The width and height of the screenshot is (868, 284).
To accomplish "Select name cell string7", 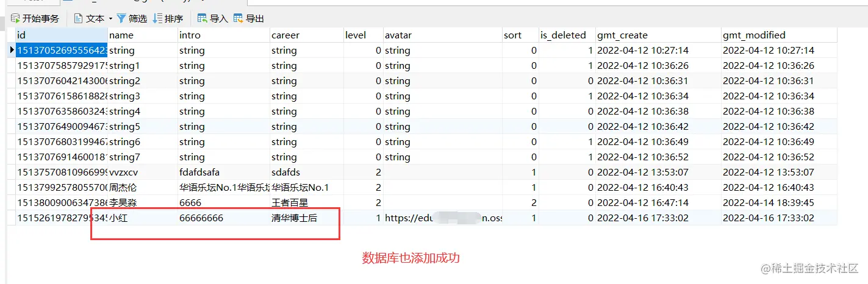I will [143, 157].
